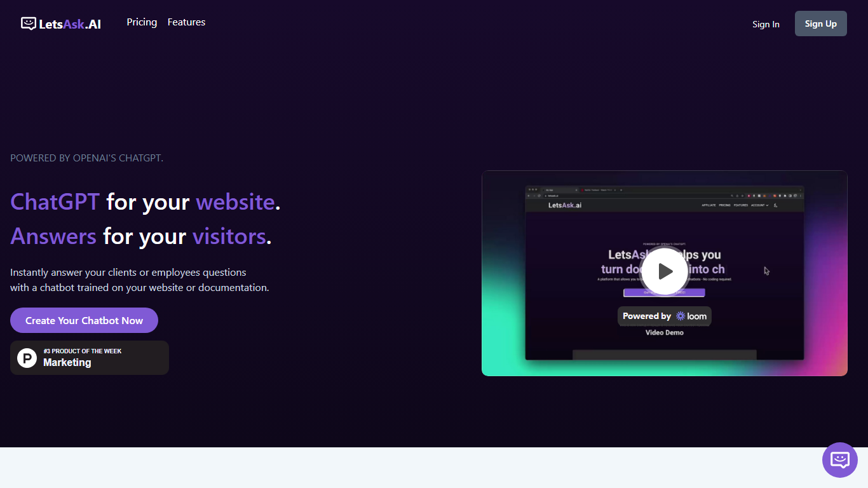Screen dimensions: 868x488
Task: Click the 'ChatGPT for your website' headline
Action: 145,202
